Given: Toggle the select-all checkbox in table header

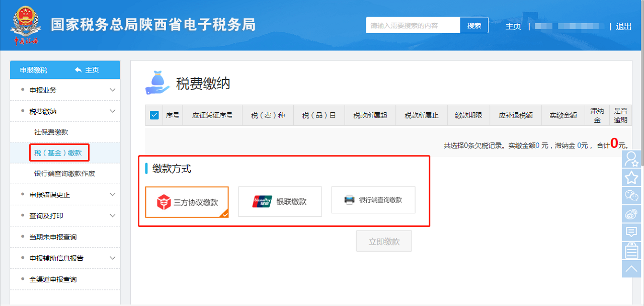Looking at the screenshot, I should click(154, 115).
